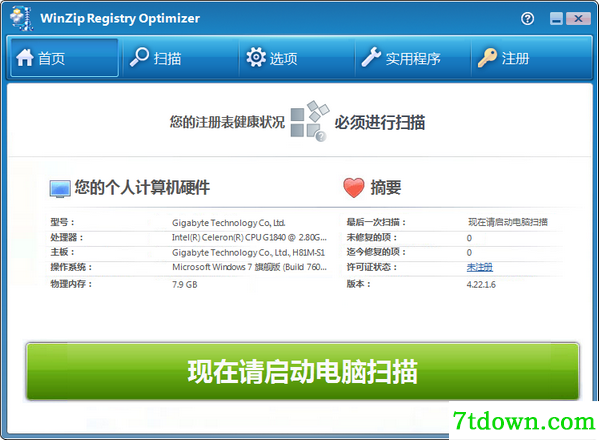
Task: Click the 必须进行扫描 status text
Action: (x=380, y=123)
